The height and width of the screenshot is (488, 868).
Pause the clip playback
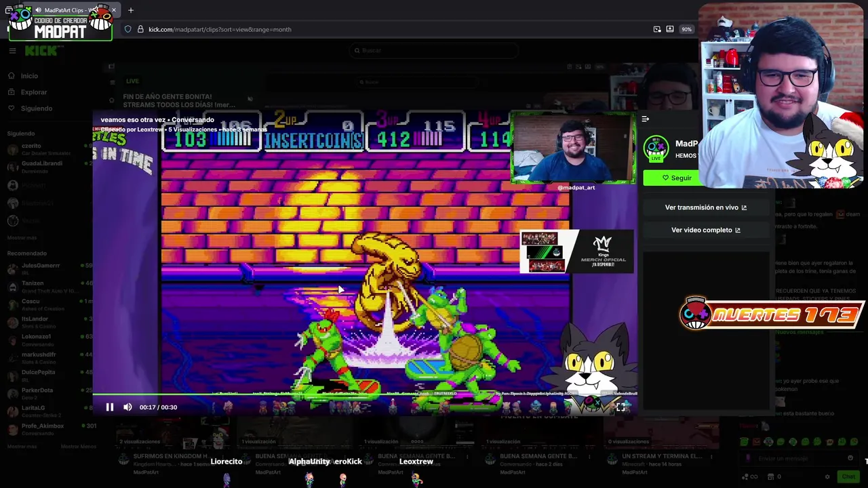click(x=110, y=407)
